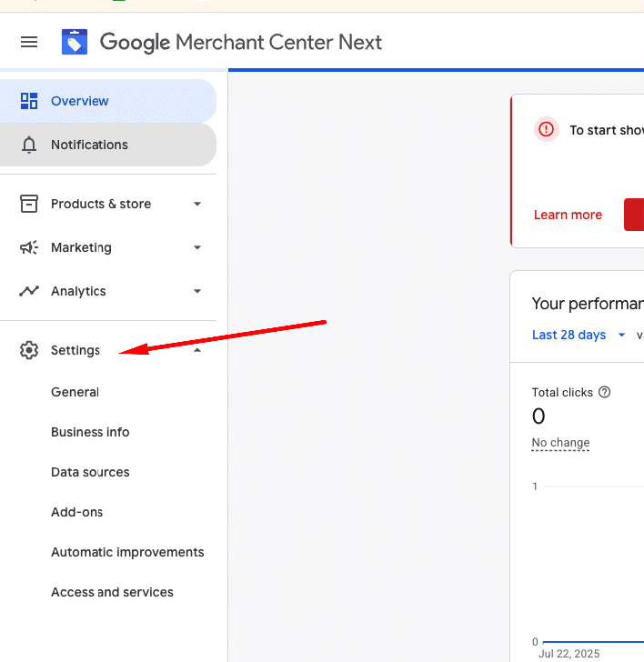Click the Overview dashboard icon
This screenshot has height=662, width=644.
point(29,101)
